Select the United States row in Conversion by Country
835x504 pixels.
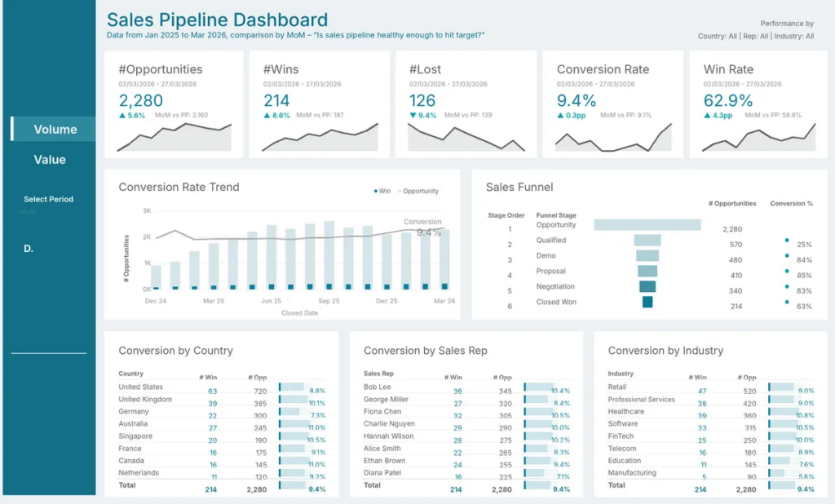click(222, 388)
